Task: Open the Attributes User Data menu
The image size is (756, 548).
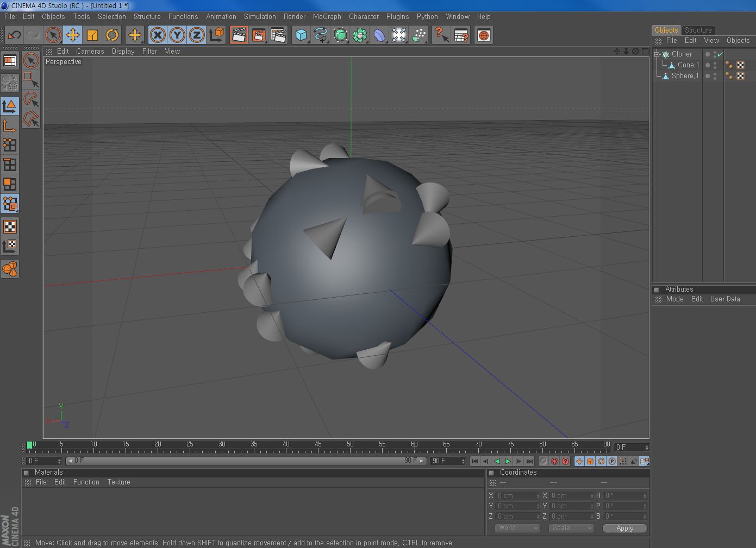Action: click(x=725, y=299)
